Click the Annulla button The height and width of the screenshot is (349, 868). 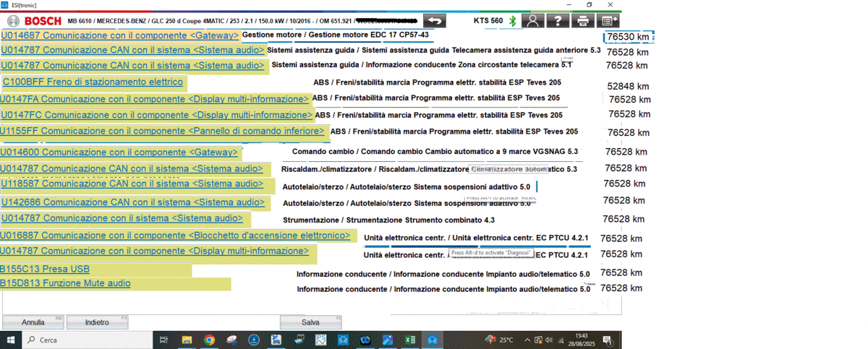point(33,322)
